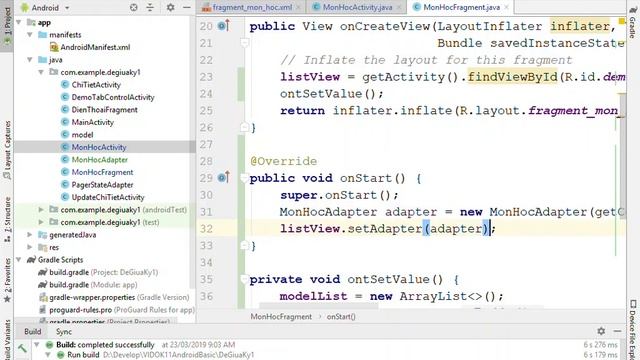
Task: Expand the res folder
Action: [x=30, y=247]
